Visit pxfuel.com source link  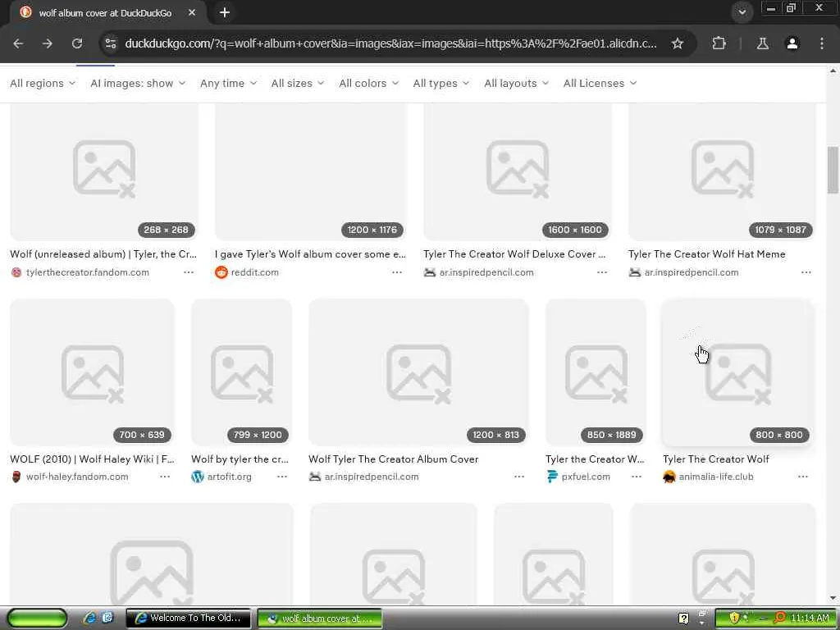pyautogui.click(x=586, y=477)
